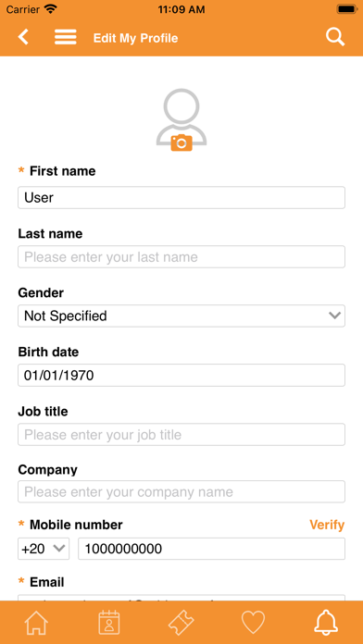Open notifications bell icon in bottom bar
This screenshot has width=363, height=644.
tap(326, 623)
